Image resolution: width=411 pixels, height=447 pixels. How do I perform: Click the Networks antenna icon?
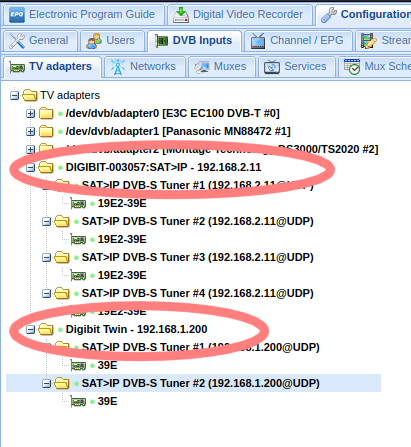118,67
